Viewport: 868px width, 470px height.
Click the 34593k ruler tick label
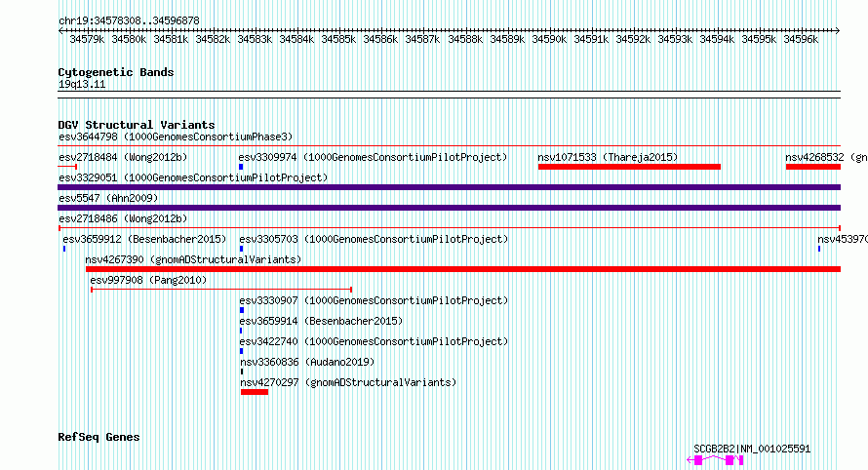tap(675, 39)
